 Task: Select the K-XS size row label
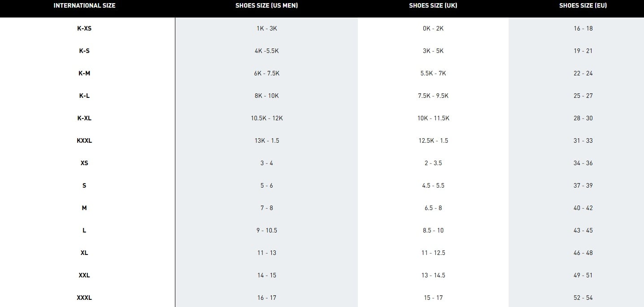coord(84,28)
